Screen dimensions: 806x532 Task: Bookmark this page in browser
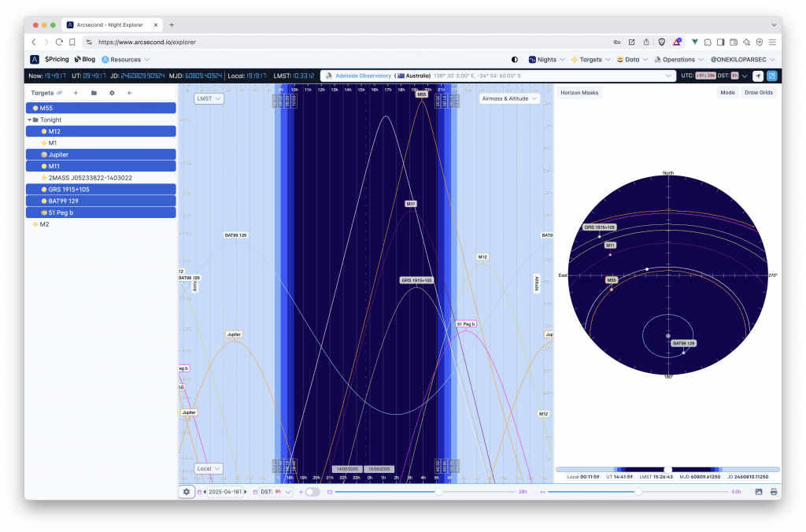[x=72, y=42]
